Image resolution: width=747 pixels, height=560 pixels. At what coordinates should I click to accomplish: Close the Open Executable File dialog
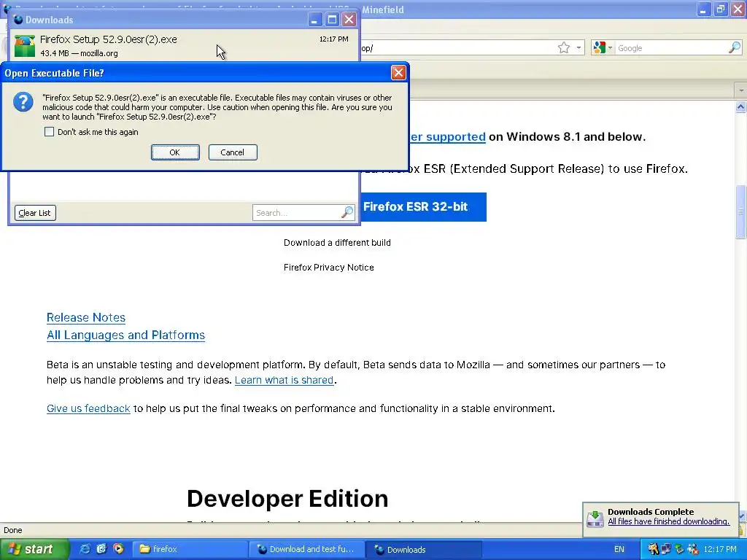398,72
